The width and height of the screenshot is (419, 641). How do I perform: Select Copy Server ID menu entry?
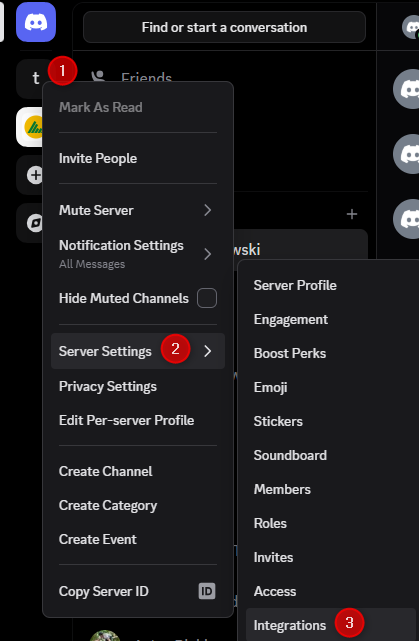(x=138, y=591)
